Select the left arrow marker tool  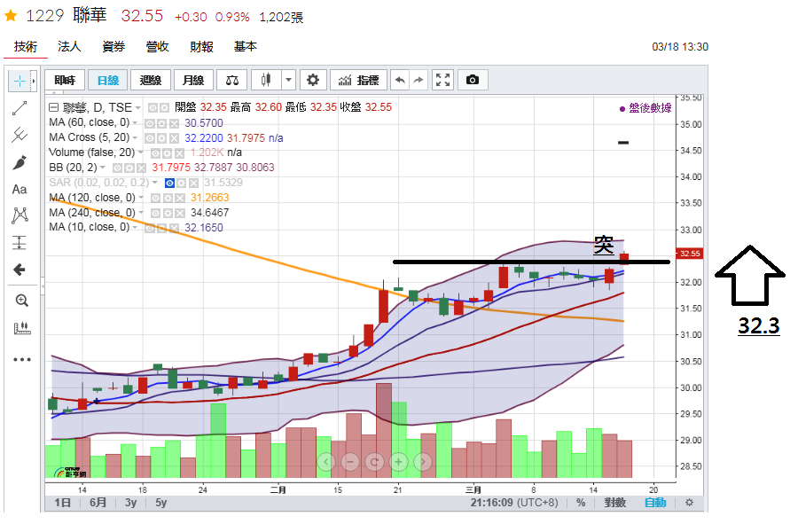[x=20, y=270]
